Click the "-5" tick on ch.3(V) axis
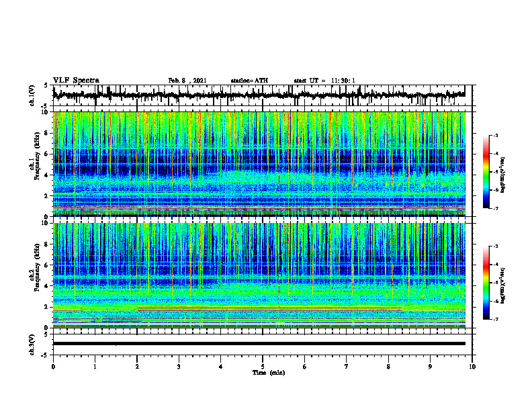Image resolution: width=532 pixels, height=411 pixels. 46,355
